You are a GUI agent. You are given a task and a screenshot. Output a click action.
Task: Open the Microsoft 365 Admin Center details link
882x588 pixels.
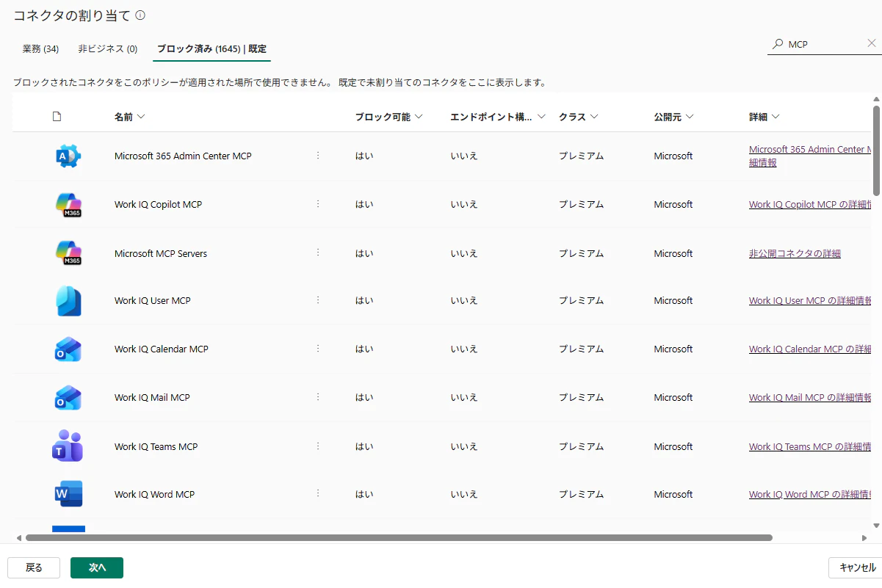tap(810, 156)
